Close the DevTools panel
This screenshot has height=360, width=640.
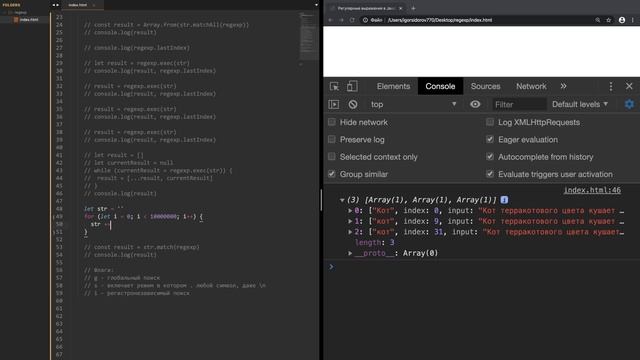pyautogui.click(x=629, y=87)
